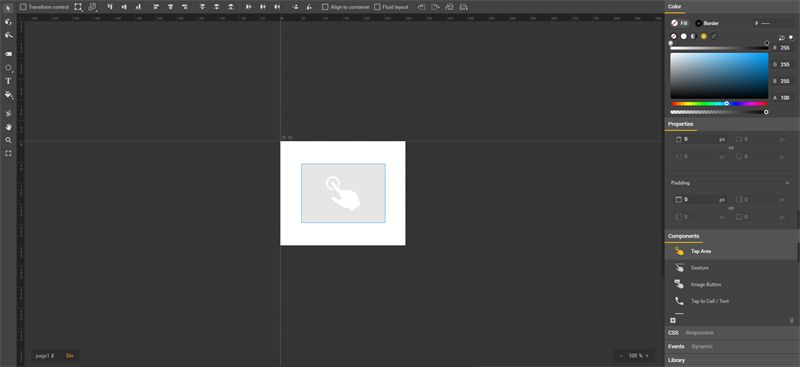800x367 pixels.
Task: Open the Color panel tab
Action: (x=674, y=6)
